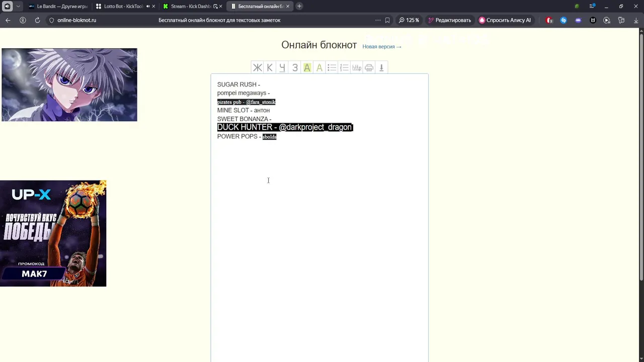Switch to Le Bandit browser tab
Viewport: 644px width, 362px height.
click(x=58, y=7)
